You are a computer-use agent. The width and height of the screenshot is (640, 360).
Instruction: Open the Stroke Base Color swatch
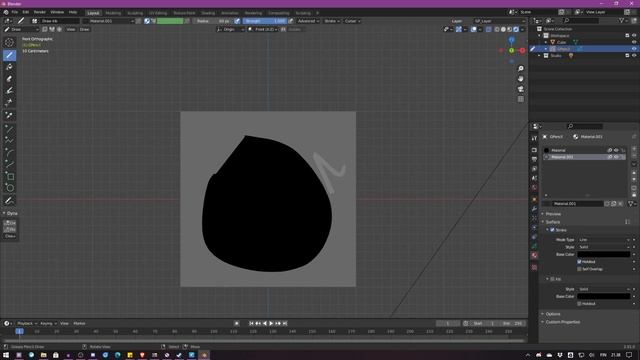tap(604, 254)
